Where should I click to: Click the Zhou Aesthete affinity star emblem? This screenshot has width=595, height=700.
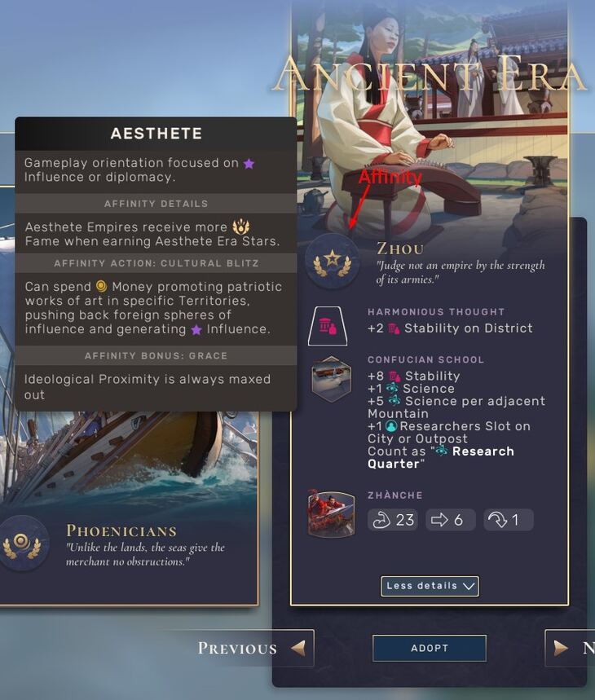pos(332,260)
